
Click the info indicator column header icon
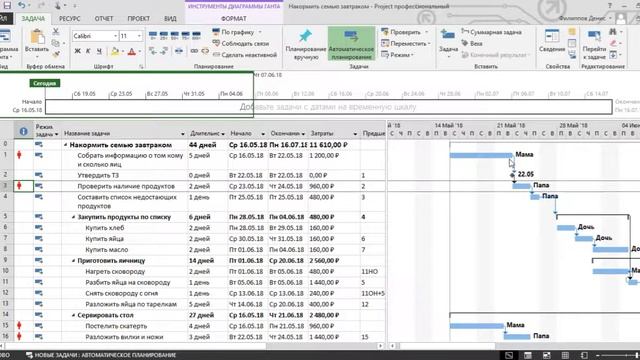[x=23, y=131]
